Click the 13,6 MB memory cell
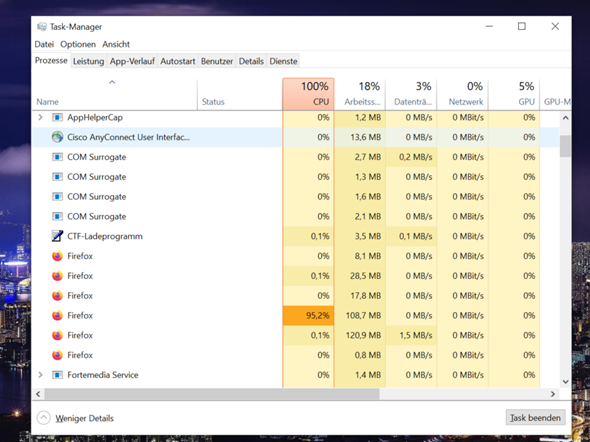The height and width of the screenshot is (442, 590). point(360,137)
